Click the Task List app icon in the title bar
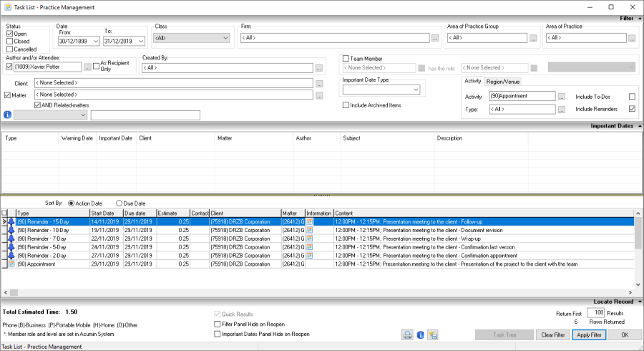The width and height of the screenshot is (644, 351). pos(7,7)
